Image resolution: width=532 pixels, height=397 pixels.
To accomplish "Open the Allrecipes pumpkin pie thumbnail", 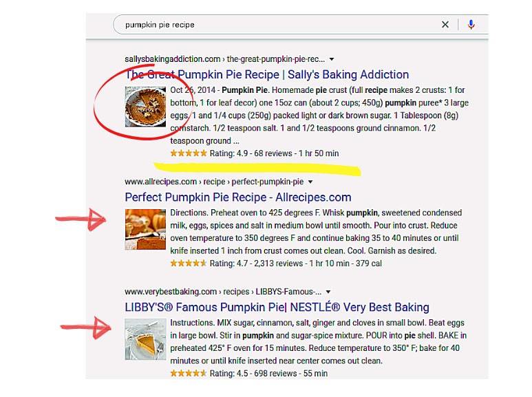I will pyautogui.click(x=145, y=229).
